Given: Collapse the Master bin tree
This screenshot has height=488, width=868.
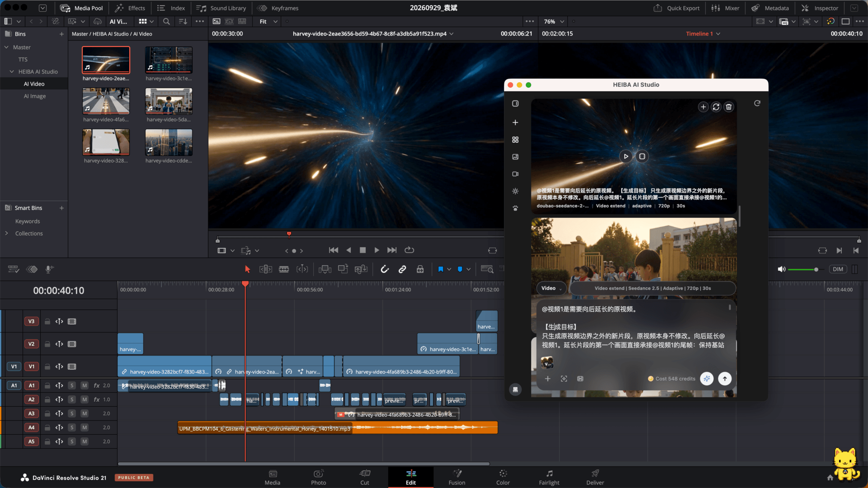Looking at the screenshot, I should click(x=6, y=47).
